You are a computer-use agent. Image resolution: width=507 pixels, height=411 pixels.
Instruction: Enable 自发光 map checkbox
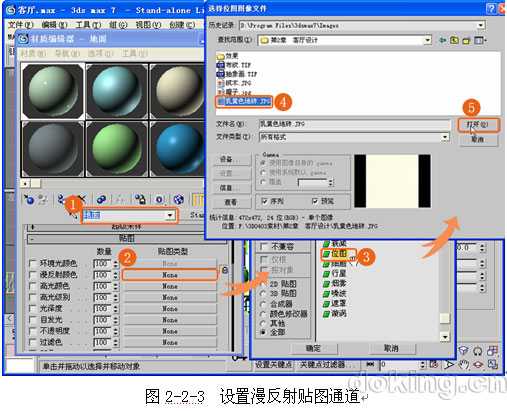[33, 320]
